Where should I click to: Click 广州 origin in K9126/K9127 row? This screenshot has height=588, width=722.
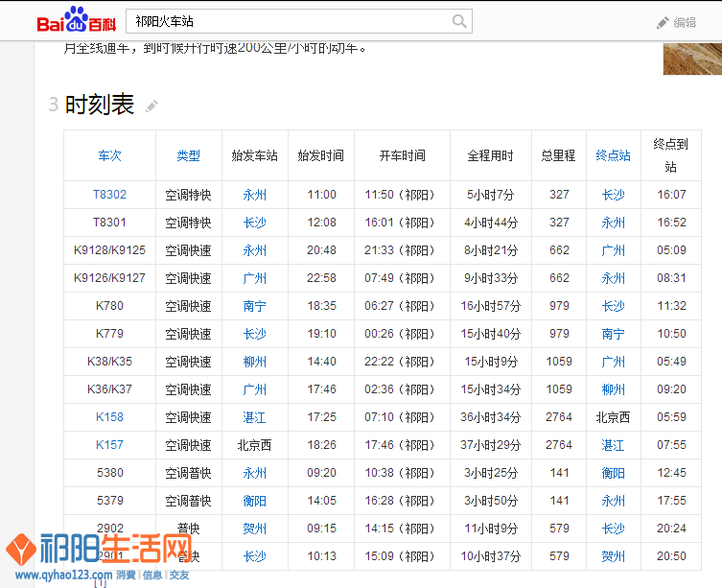255,278
